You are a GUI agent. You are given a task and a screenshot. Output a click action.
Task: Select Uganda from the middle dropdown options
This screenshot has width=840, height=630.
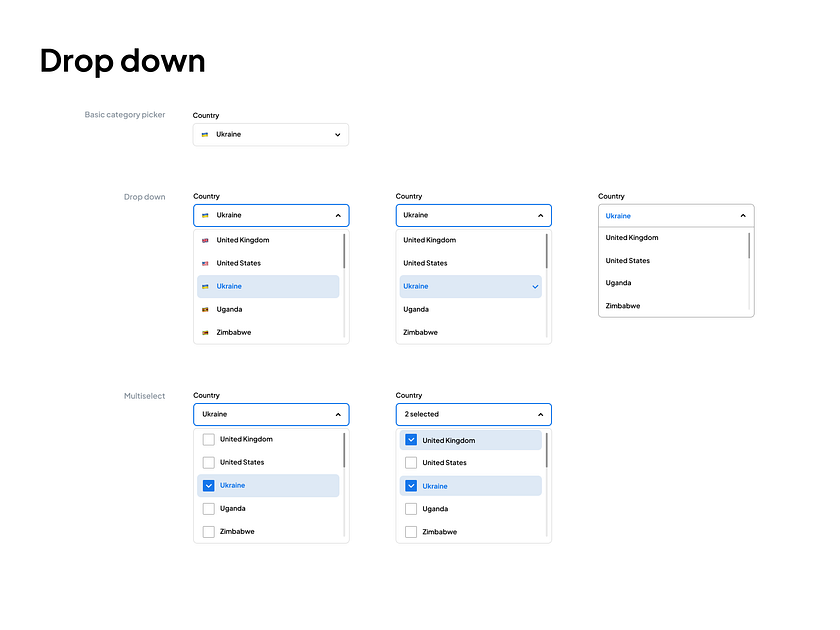point(416,309)
